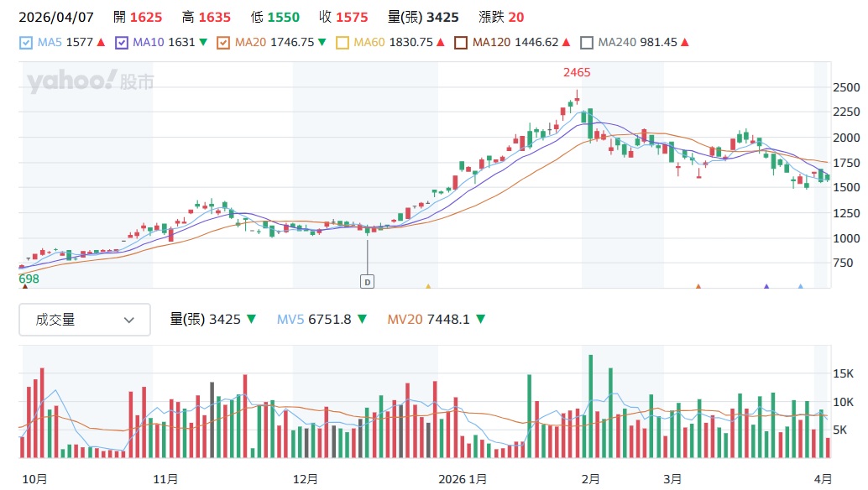Click the light blue triangle event marker
Viewport: 868px width, 490px height.
[800, 286]
